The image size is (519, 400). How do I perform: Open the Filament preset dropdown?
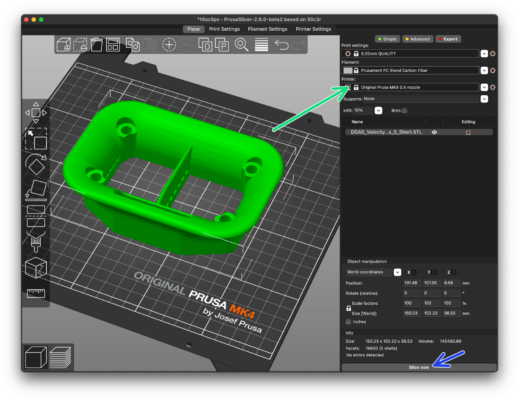(x=484, y=70)
